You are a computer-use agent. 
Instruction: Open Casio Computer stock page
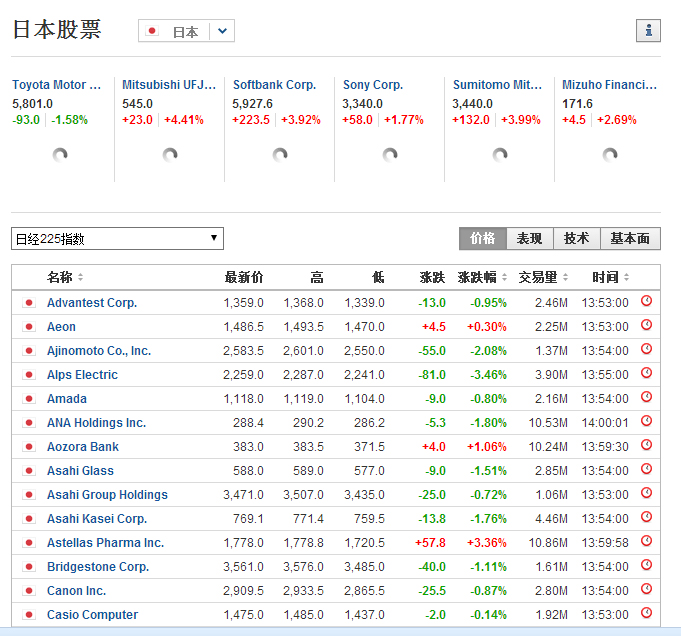point(93,615)
